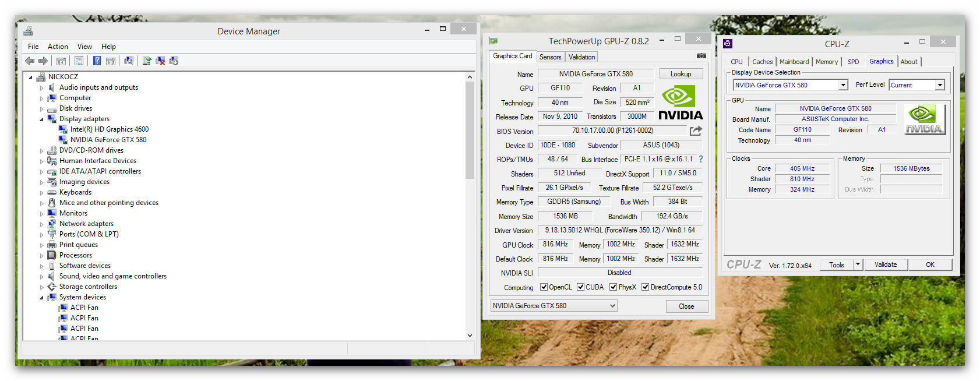Toggle the PhysX checkbox in GPU-Z

[613, 287]
